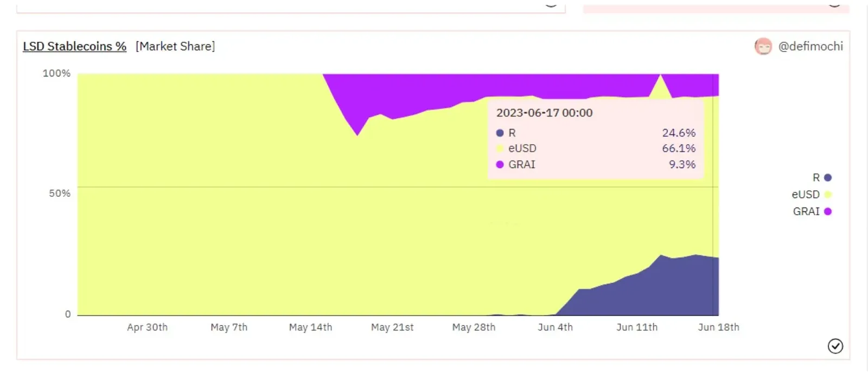Click the 50% y-axis label
This screenshot has height=374, width=868.
click(x=60, y=193)
